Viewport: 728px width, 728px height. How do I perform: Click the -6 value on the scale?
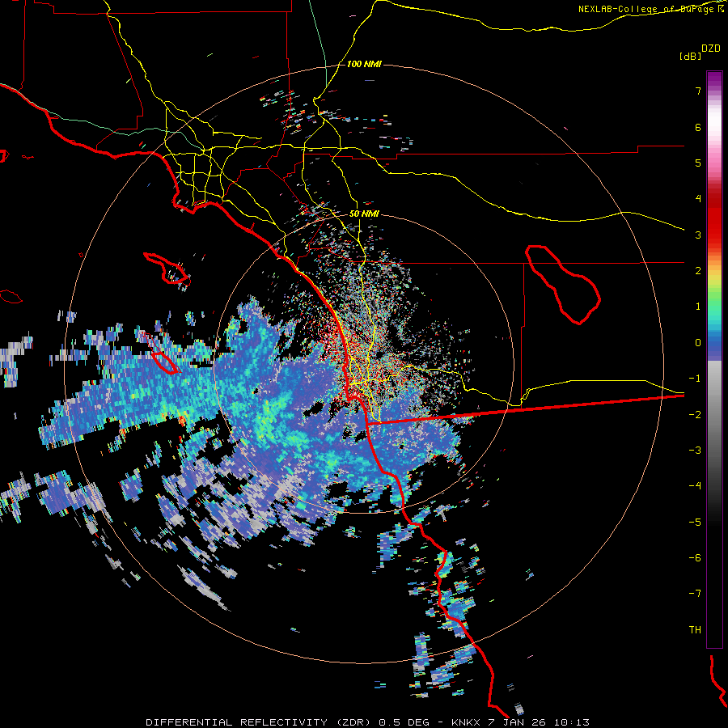tap(695, 558)
